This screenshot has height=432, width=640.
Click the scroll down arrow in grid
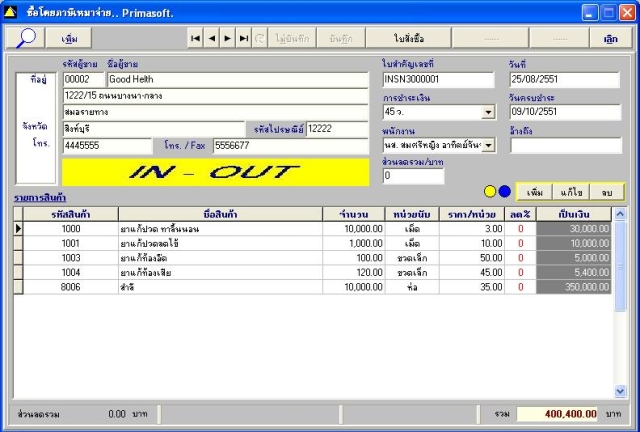click(620, 391)
